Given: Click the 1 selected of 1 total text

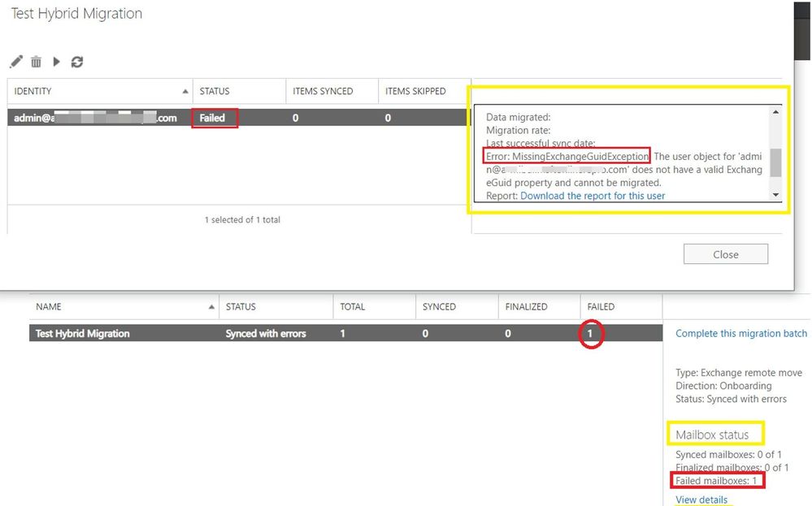Looking at the screenshot, I should 242,219.
